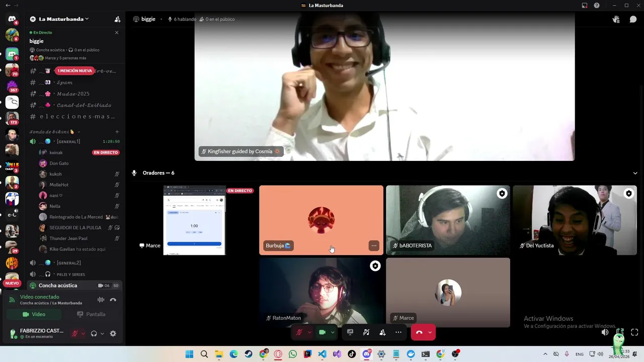Open noise suppression waveform icon in voice panel

(x=101, y=300)
